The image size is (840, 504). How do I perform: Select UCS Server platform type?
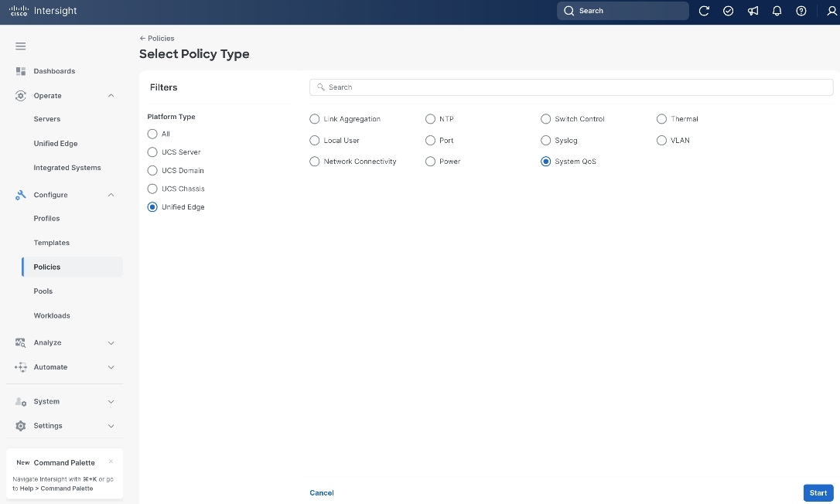point(152,152)
